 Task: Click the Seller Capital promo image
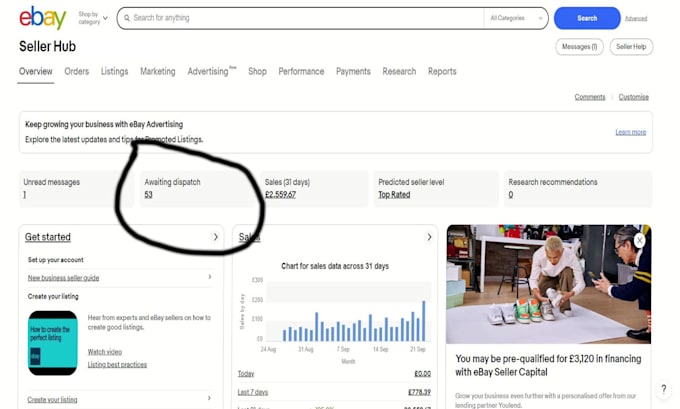(x=548, y=284)
